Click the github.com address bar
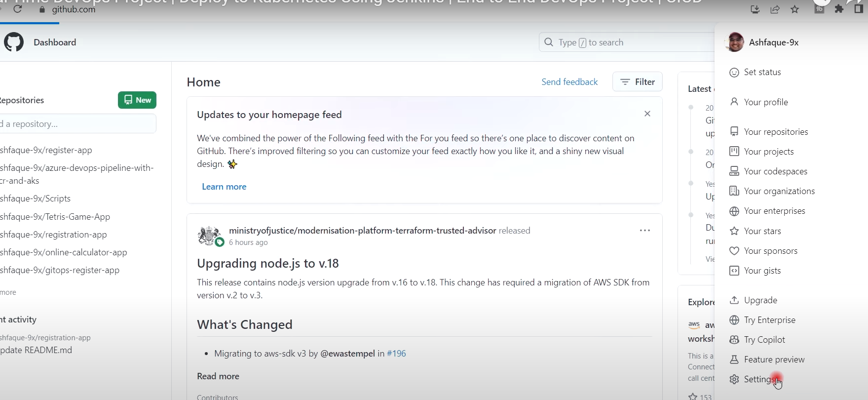This screenshot has width=868, height=400. click(x=74, y=9)
